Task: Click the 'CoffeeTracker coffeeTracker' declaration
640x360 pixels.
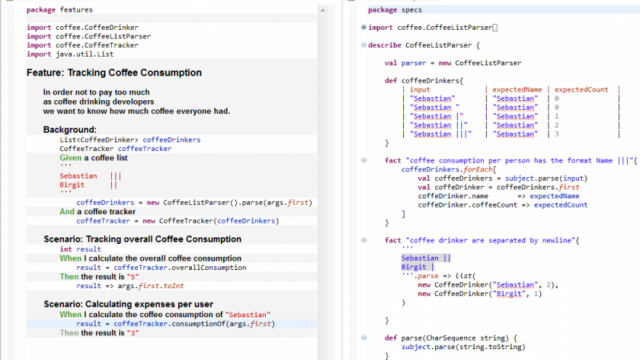Action: tap(116, 149)
